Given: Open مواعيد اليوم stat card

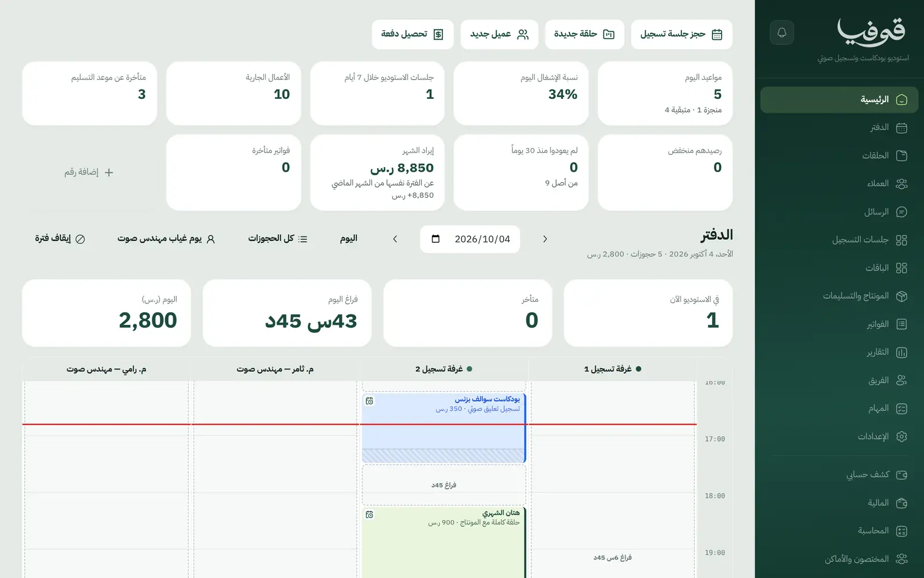Looking at the screenshot, I should point(665,94).
